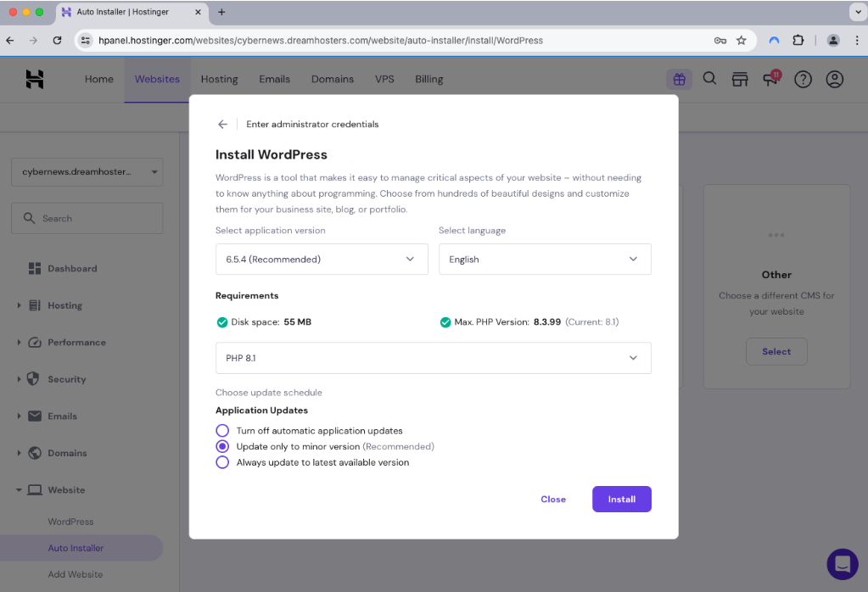Expand the Hosting sidebar section

(x=19, y=305)
